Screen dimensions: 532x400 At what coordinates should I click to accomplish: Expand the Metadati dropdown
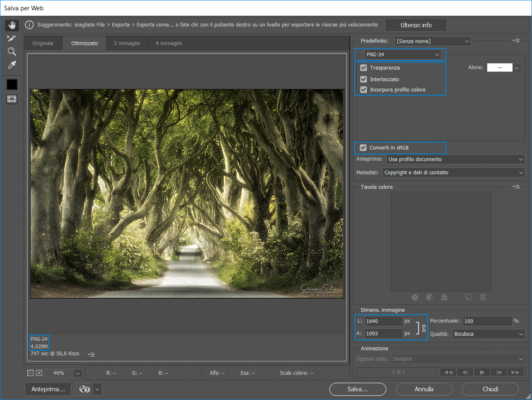point(453,173)
